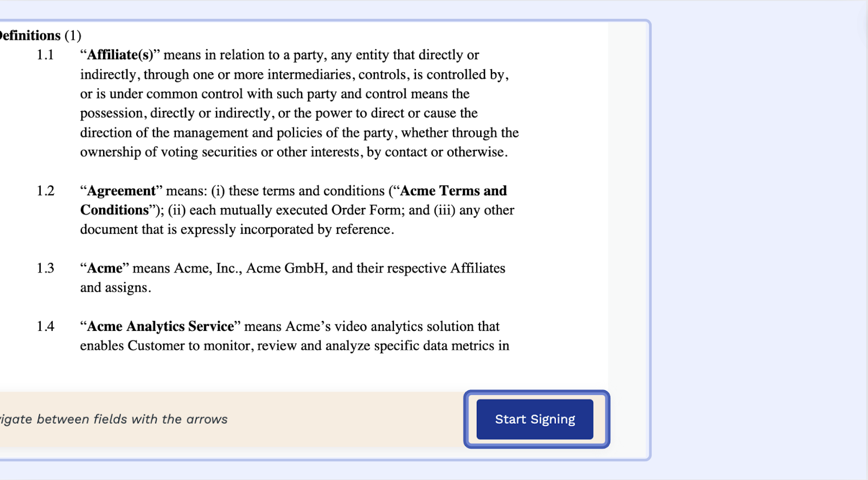Click clause number 1.4
Image resolution: width=868 pixels, height=480 pixels.
[x=46, y=327]
